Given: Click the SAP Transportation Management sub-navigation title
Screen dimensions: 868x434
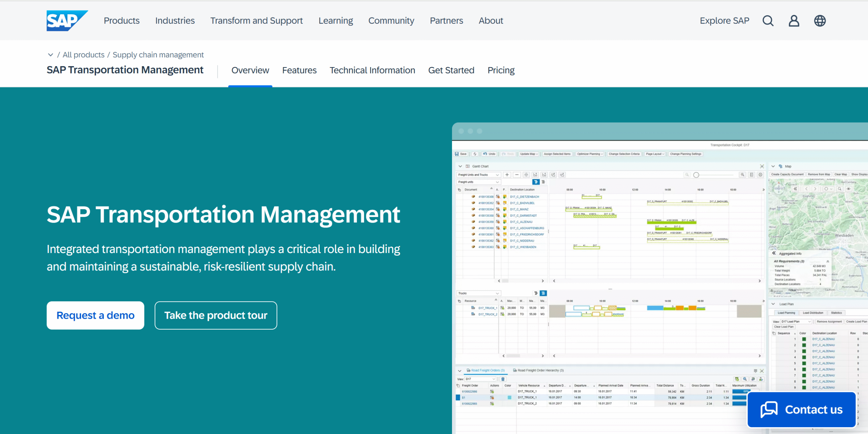Looking at the screenshot, I should pos(125,70).
